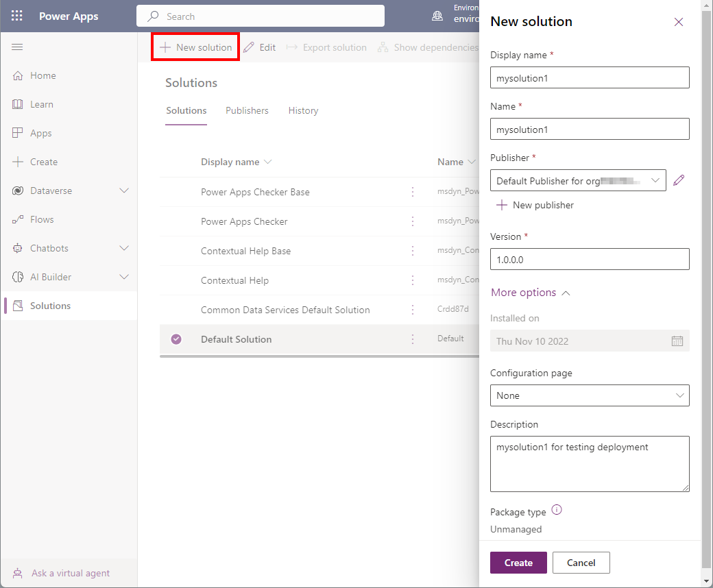713x588 pixels.
Task: Open the Configuration page dropdown
Action: pos(590,395)
